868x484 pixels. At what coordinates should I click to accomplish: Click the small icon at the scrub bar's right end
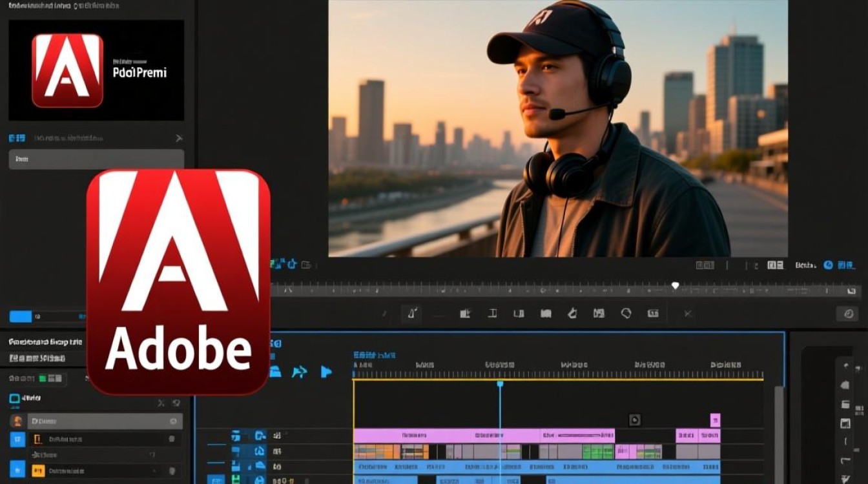click(851, 290)
